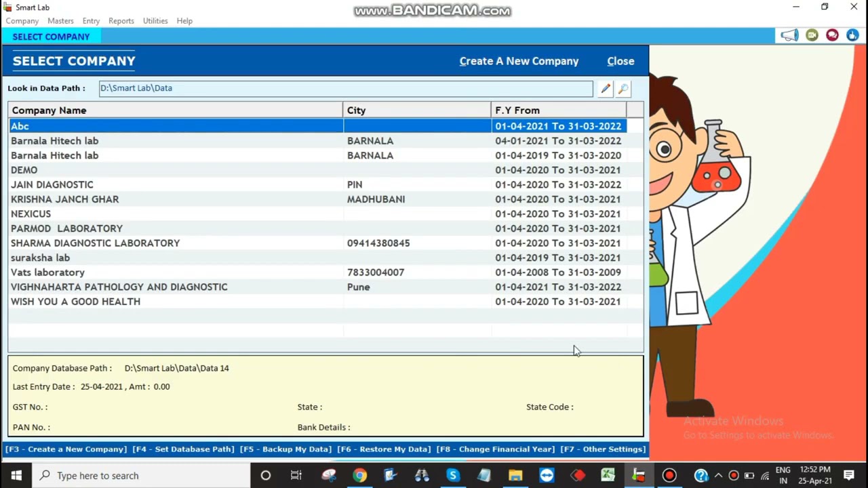Screen dimensions: 868x488
Task: Click the Cortana circle icon on taskbar
Action: point(265,475)
